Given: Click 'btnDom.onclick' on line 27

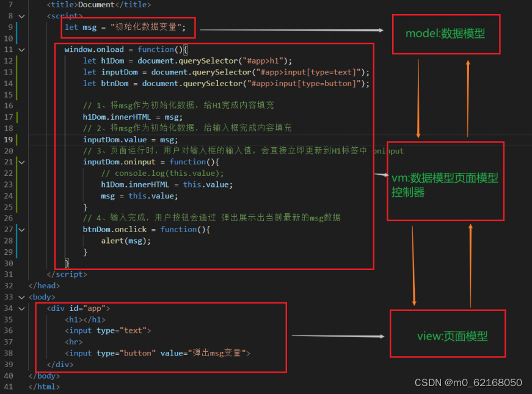Looking at the screenshot, I should 115,230.
